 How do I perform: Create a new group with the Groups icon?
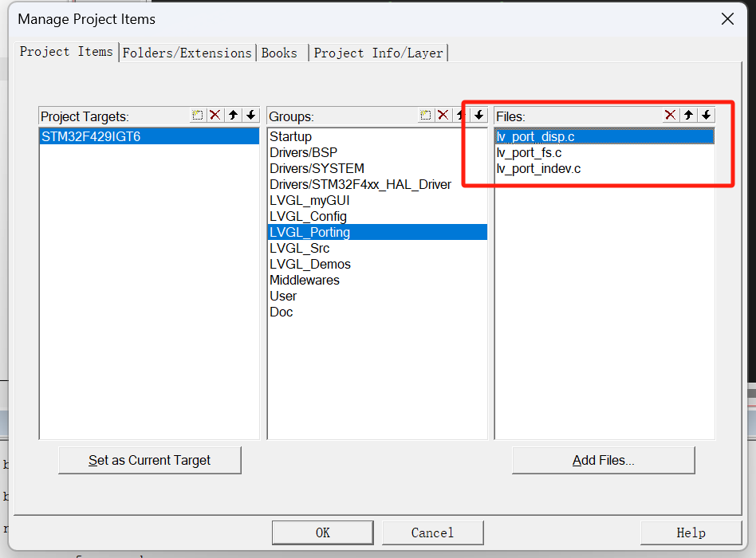(426, 116)
